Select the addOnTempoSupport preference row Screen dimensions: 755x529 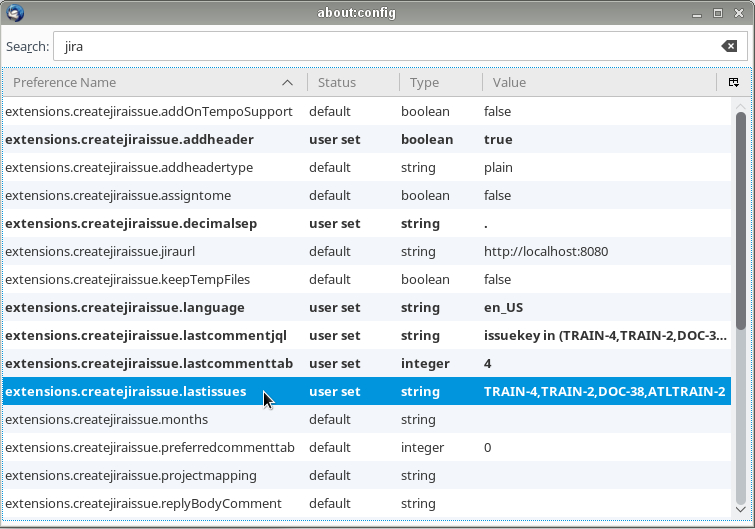(x=149, y=111)
